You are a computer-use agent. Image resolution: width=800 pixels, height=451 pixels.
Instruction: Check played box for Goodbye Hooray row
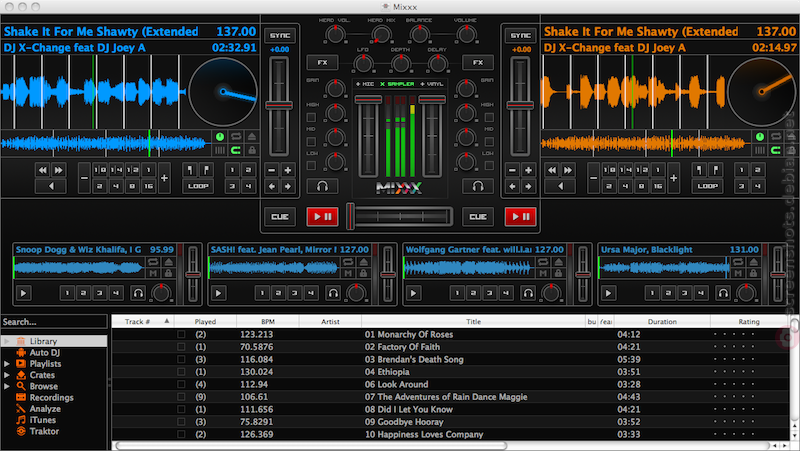pos(181,422)
